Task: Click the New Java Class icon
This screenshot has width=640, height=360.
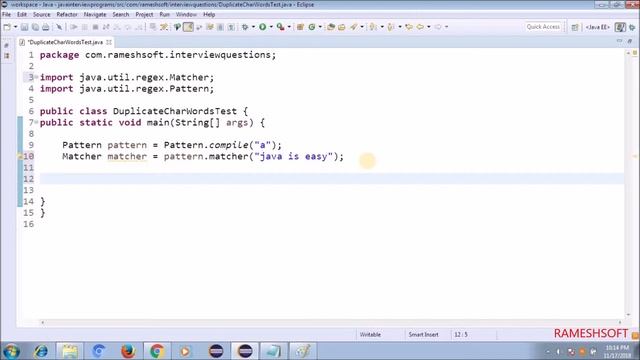Action: click(x=312, y=27)
